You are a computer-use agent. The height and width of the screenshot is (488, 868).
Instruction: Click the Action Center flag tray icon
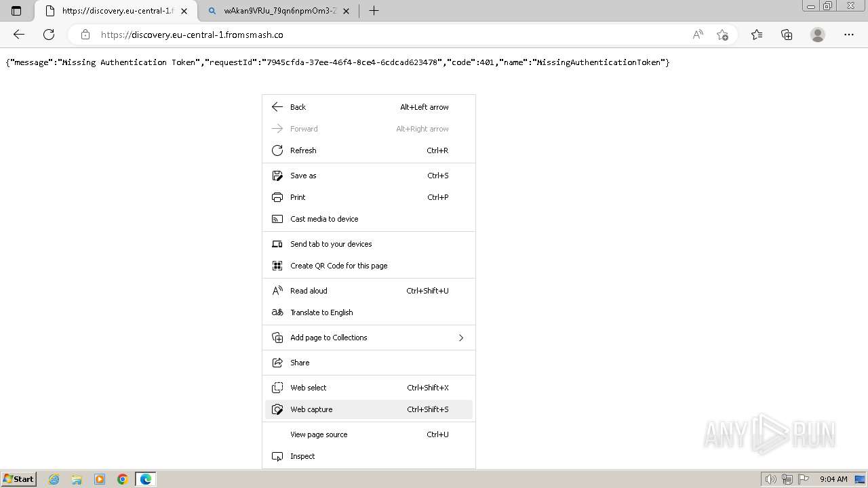805,479
